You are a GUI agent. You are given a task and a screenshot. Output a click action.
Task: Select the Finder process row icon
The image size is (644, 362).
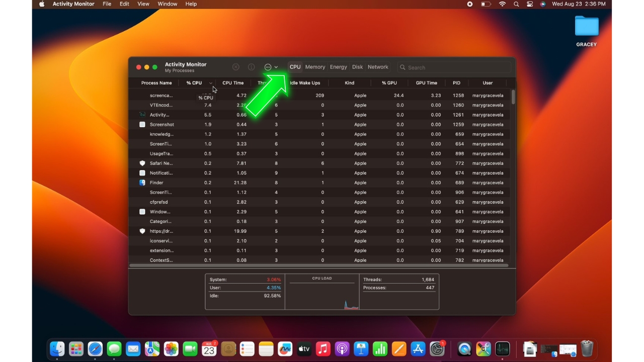coord(142,183)
